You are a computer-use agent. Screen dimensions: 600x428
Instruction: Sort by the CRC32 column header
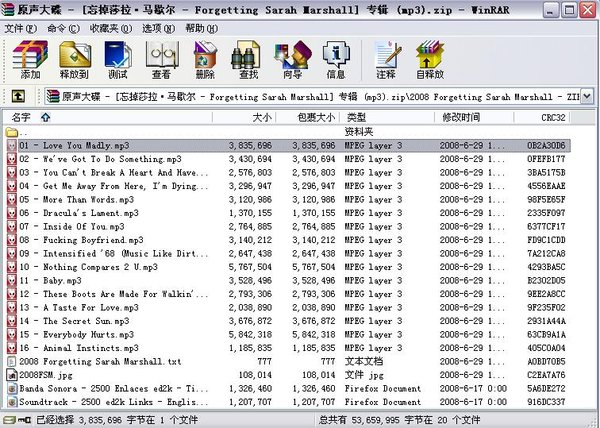point(542,117)
